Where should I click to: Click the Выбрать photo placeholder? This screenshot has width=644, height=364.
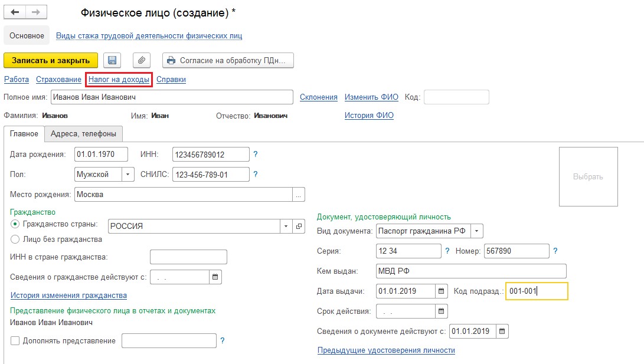tap(588, 176)
